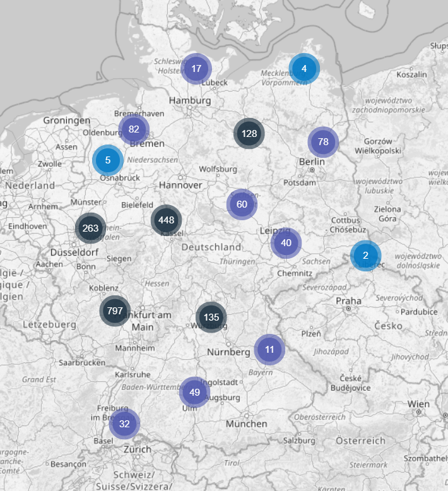Click the Mannheim city label

(135, 348)
